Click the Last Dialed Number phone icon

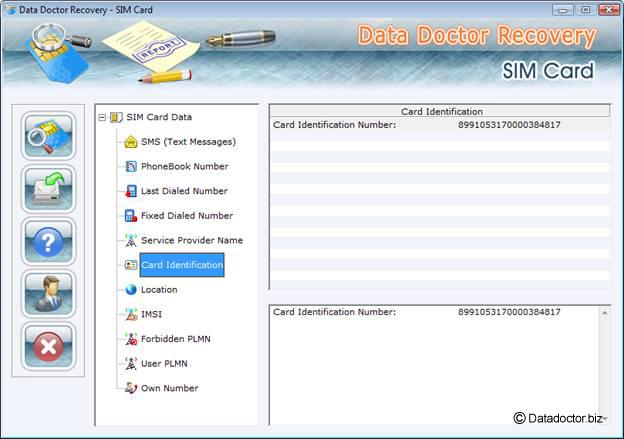[x=131, y=191]
